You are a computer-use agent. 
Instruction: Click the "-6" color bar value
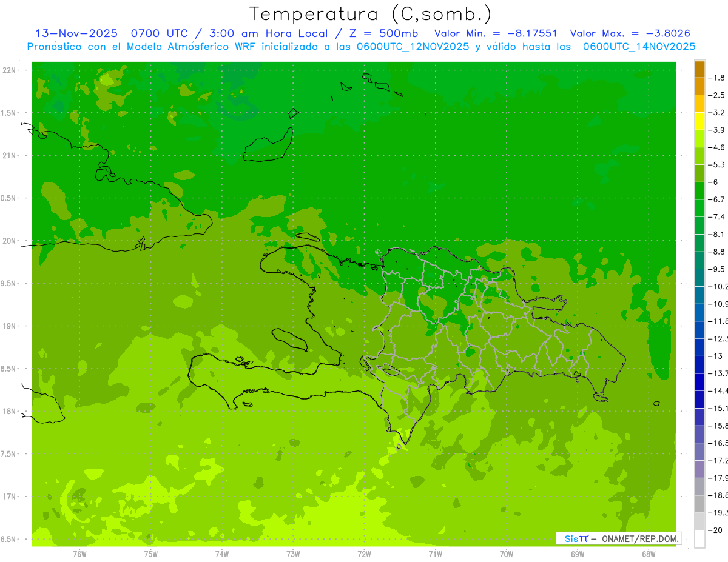(x=714, y=182)
